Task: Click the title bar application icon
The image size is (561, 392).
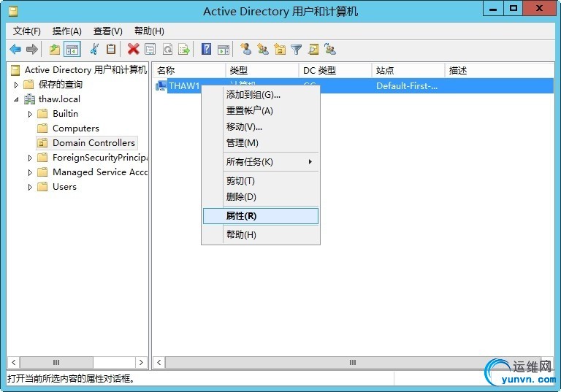Action: click(x=14, y=12)
